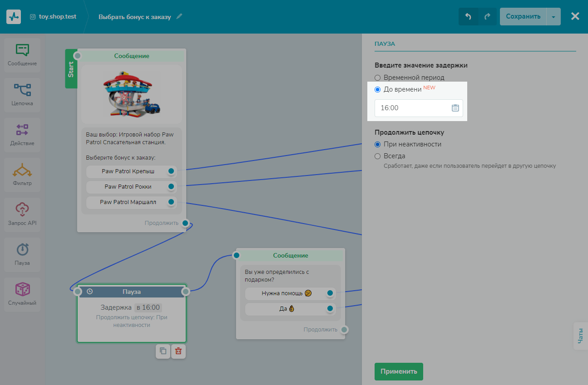This screenshot has height=385, width=588.
Task: Open the 'Чаты' side tab
Action: (x=580, y=336)
